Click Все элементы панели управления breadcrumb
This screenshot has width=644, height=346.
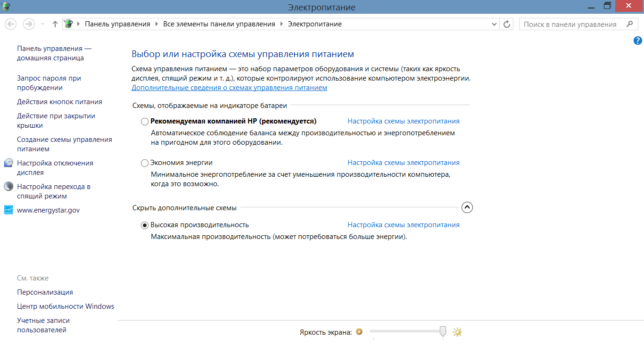click(219, 24)
